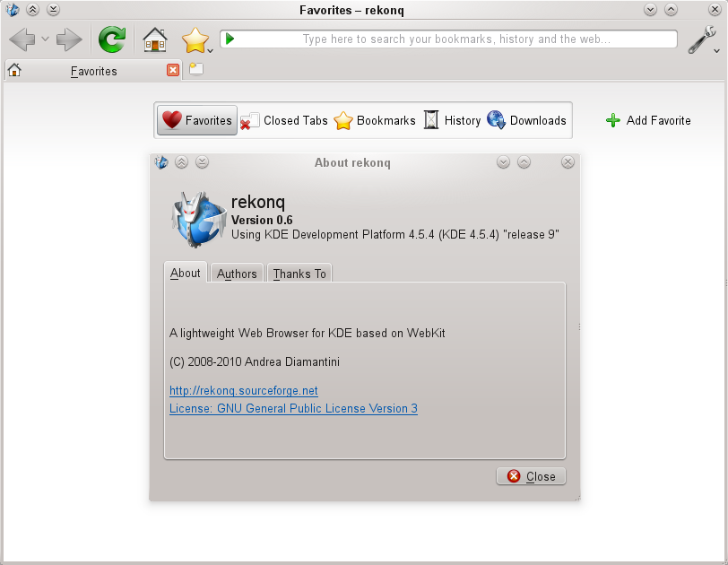Close the main rekonq window
Screen dimensions: 728x565
pyautogui.click(x=715, y=9)
